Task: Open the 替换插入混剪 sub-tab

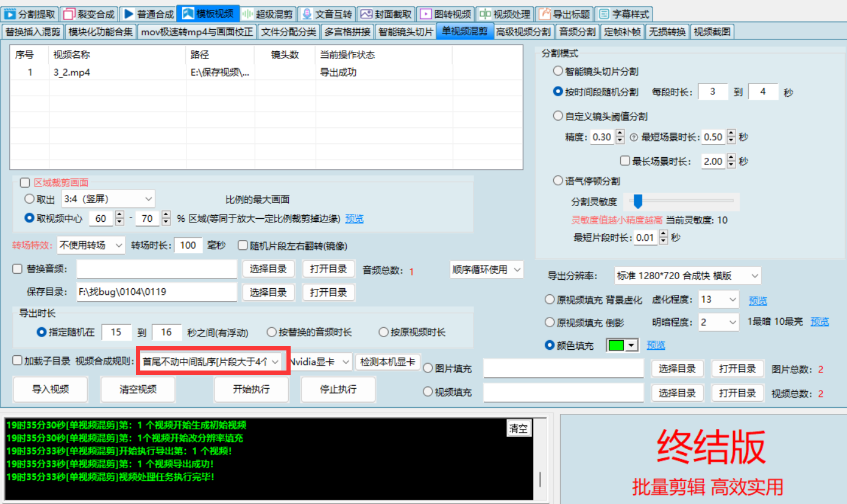Action: coord(33,32)
